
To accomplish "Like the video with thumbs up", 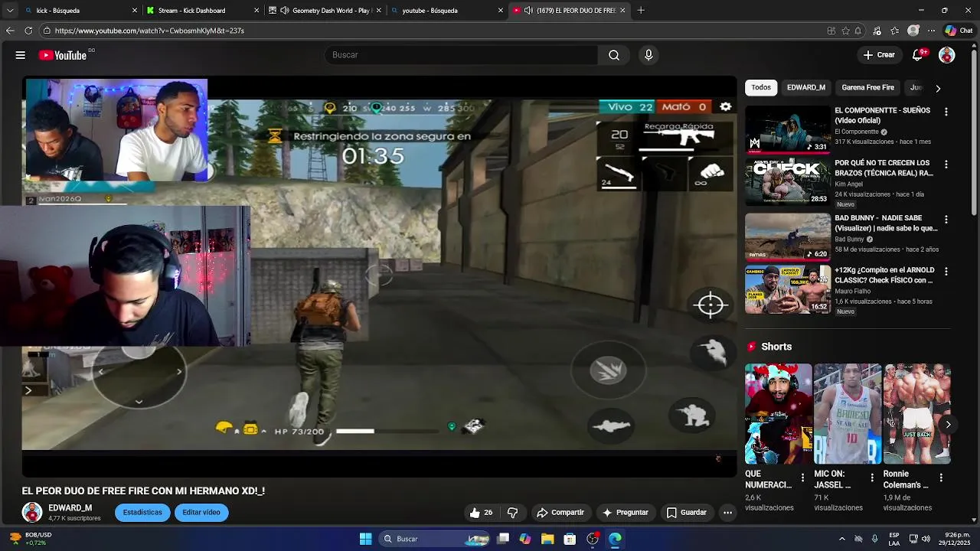I will point(481,513).
